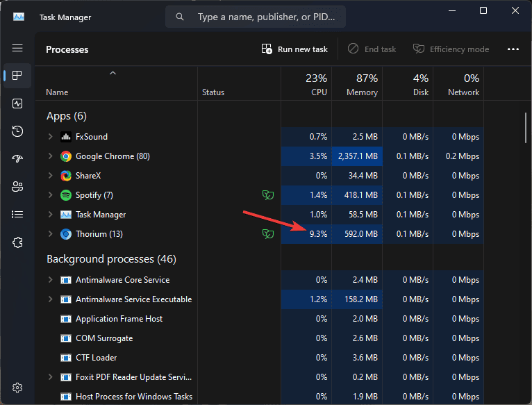Open Startup apps in the sidebar
The height and width of the screenshot is (405, 532).
pos(17,158)
